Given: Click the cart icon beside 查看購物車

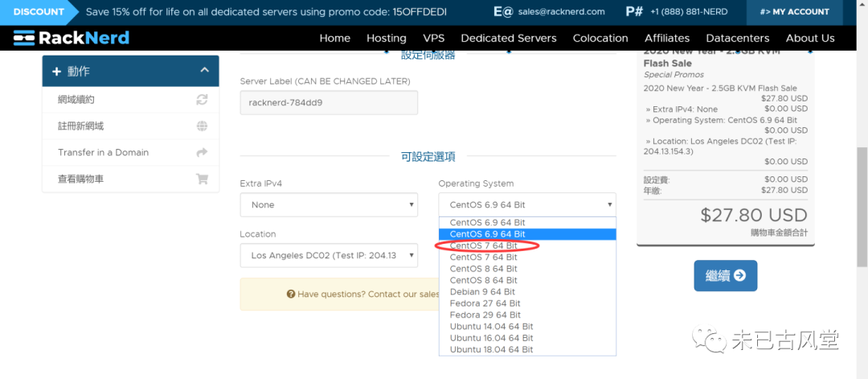Looking at the screenshot, I should tap(202, 179).
